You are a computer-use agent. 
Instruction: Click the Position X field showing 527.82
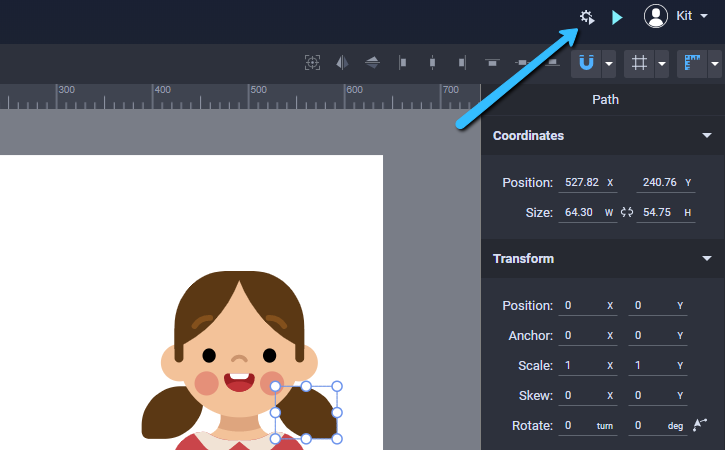[581, 183]
